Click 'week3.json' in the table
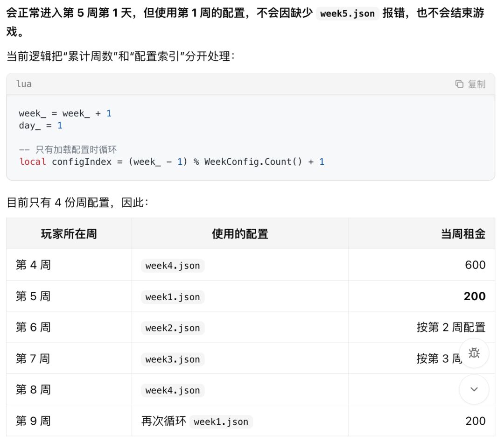This screenshot has height=443, width=504. click(173, 359)
